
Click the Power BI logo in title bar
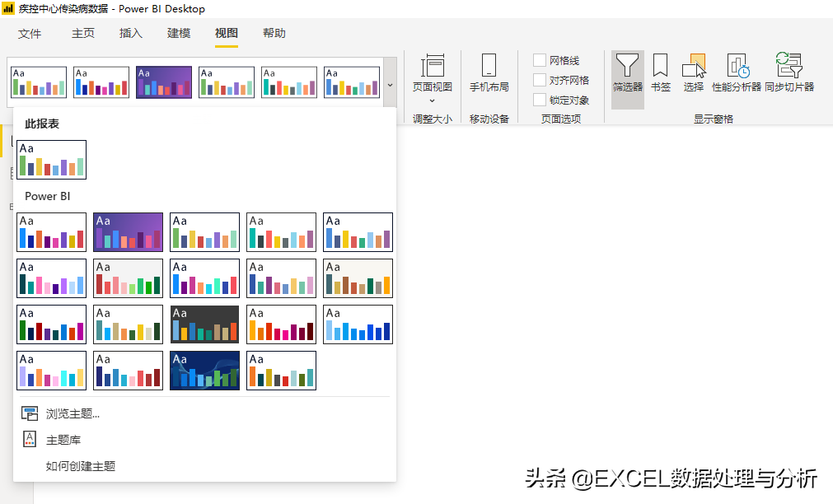(x=8, y=8)
